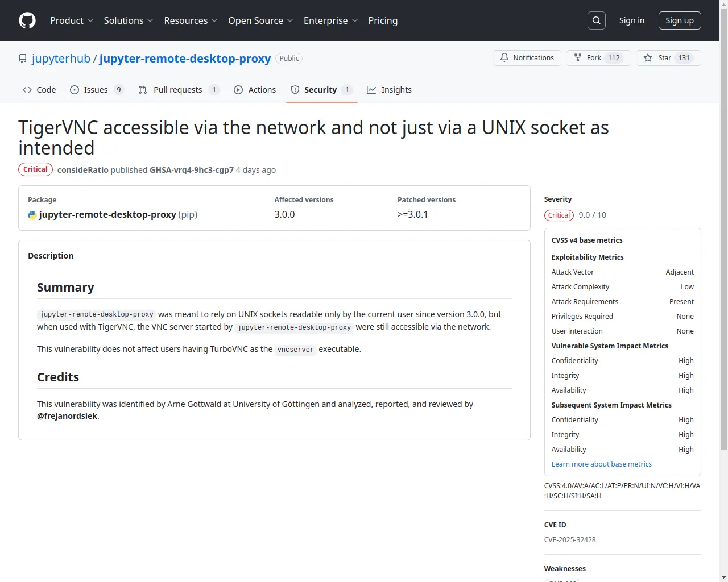
Task: Open the search magnifier button
Action: coord(597,20)
